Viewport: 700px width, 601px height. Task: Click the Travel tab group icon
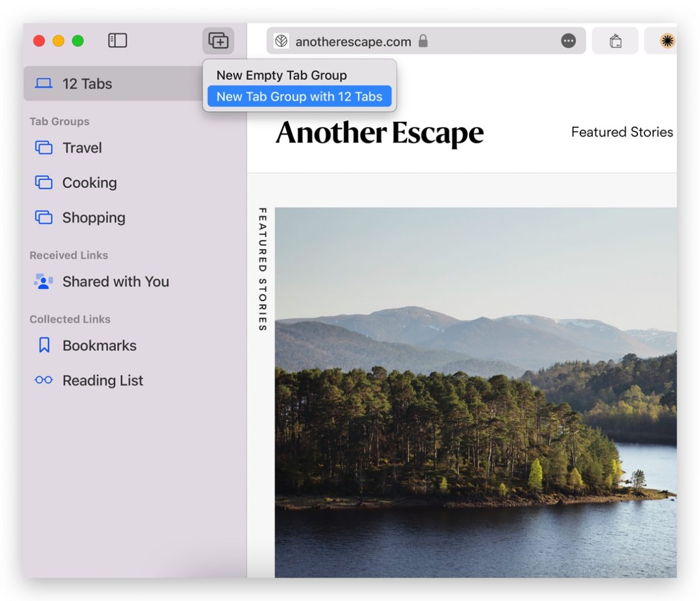click(44, 148)
